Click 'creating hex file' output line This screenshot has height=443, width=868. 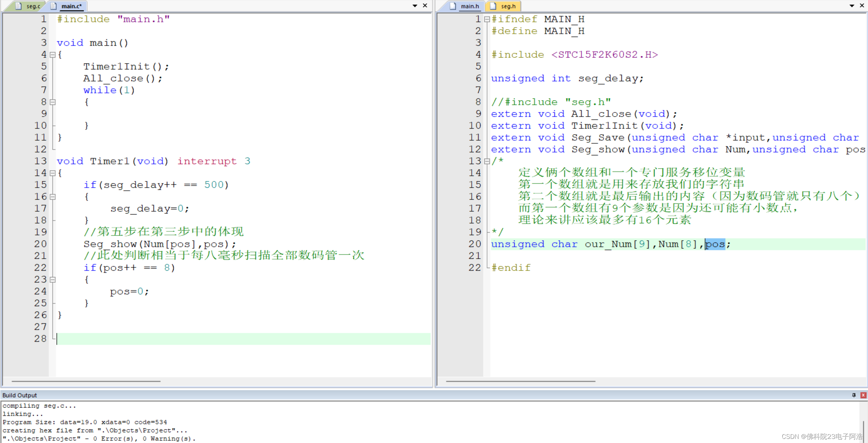95,430
